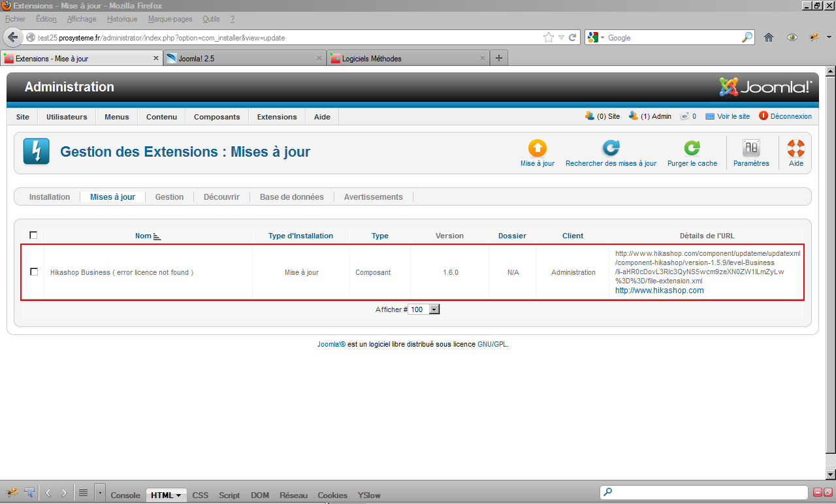Open Firefox Marque-pages menu

coord(170,19)
